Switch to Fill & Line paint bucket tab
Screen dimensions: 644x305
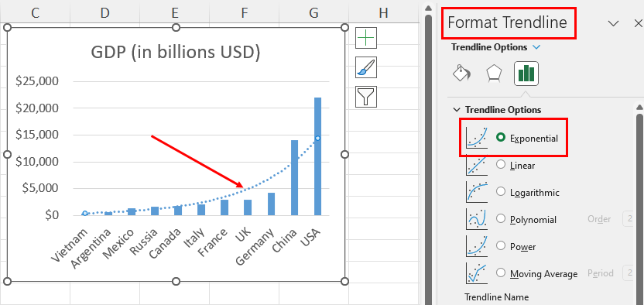(461, 74)
